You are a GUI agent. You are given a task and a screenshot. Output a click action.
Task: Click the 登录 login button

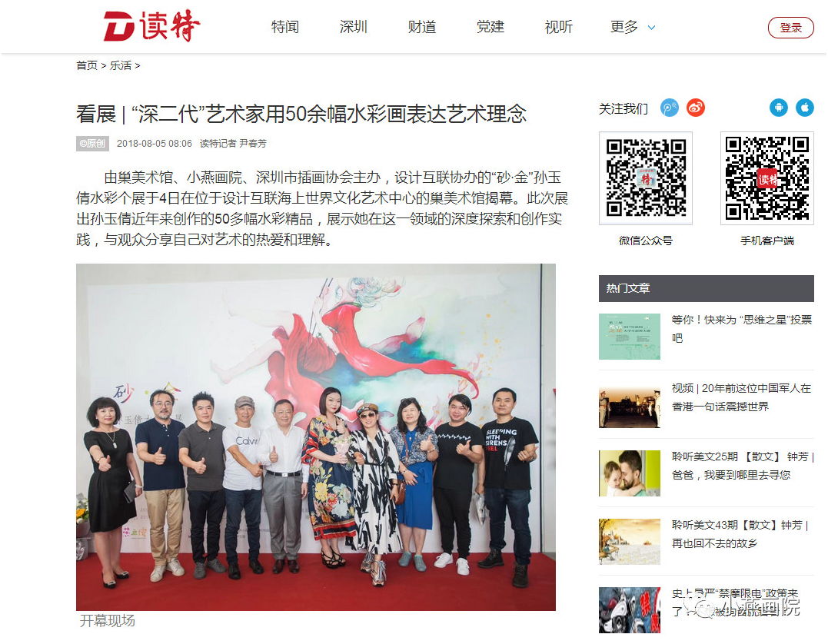790,28
